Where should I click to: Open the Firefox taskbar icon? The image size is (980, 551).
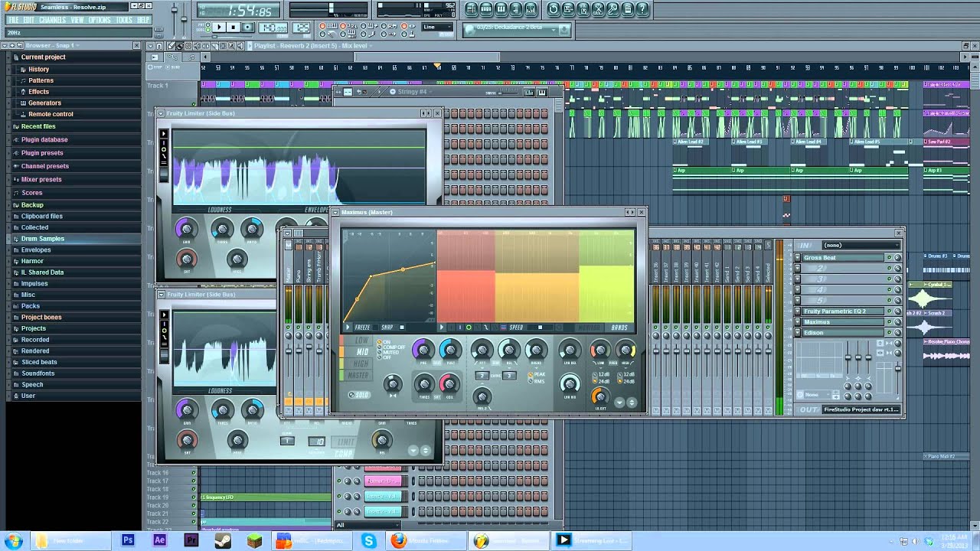(x=398, y=540)
